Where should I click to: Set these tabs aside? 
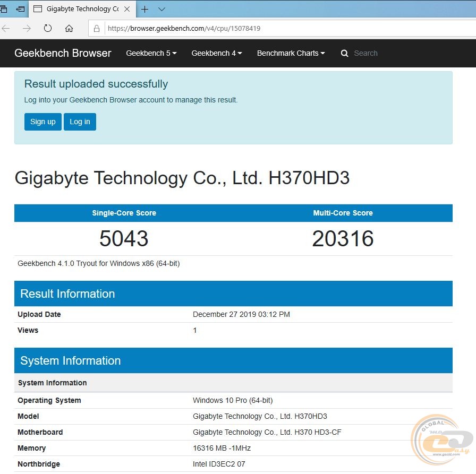[x=20, y=9]
